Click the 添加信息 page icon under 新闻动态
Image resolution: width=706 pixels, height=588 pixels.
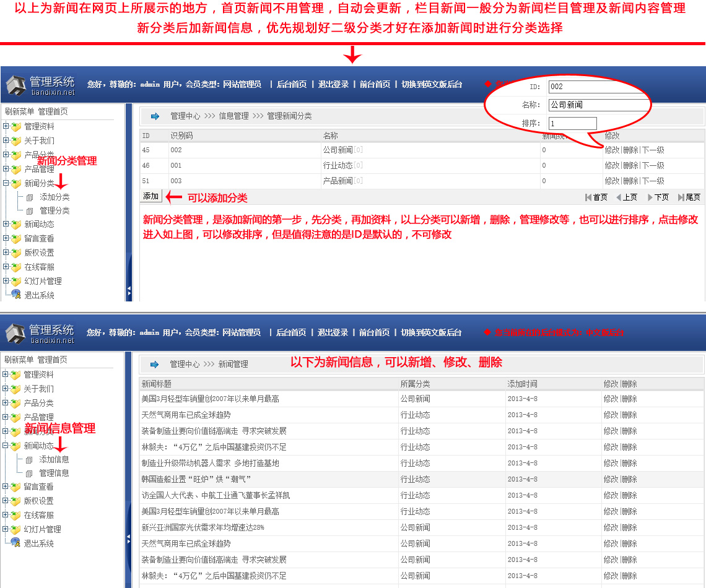pyautogui.click(x=29, y=459)
